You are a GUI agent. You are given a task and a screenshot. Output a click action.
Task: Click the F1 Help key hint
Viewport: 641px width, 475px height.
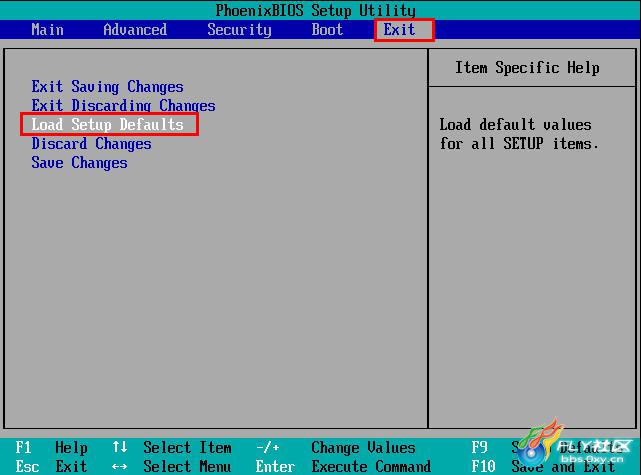[x=51, y=448]
